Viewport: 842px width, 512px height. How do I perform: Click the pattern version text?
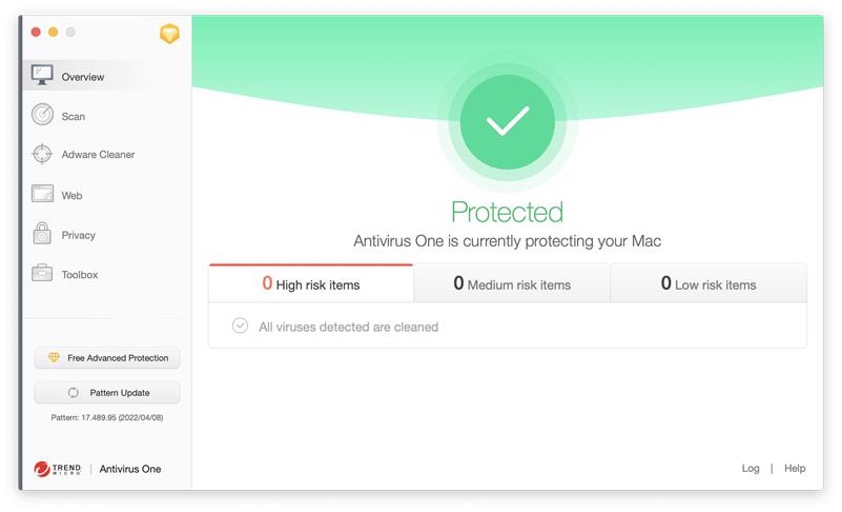[x=107, y=417]
